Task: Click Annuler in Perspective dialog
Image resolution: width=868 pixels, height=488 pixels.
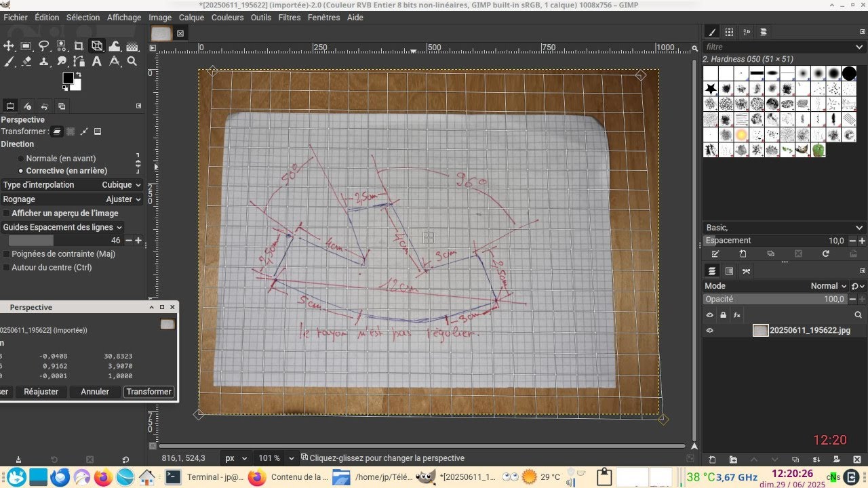Action: (95, 392)
